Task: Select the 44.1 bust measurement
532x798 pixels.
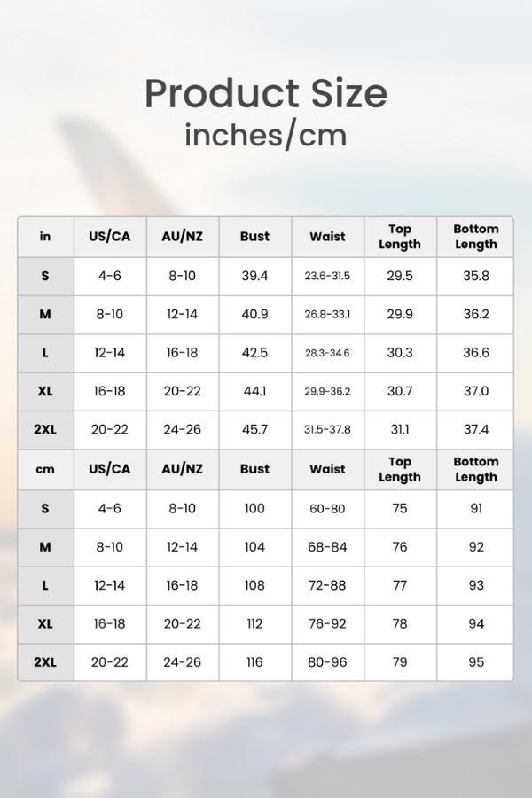Action: 254,391
